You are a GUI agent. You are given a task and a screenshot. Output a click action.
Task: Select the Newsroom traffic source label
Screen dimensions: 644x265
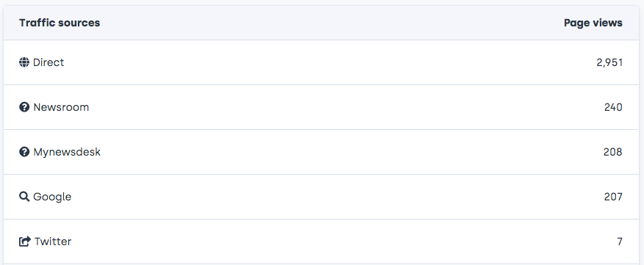point(61,107)
